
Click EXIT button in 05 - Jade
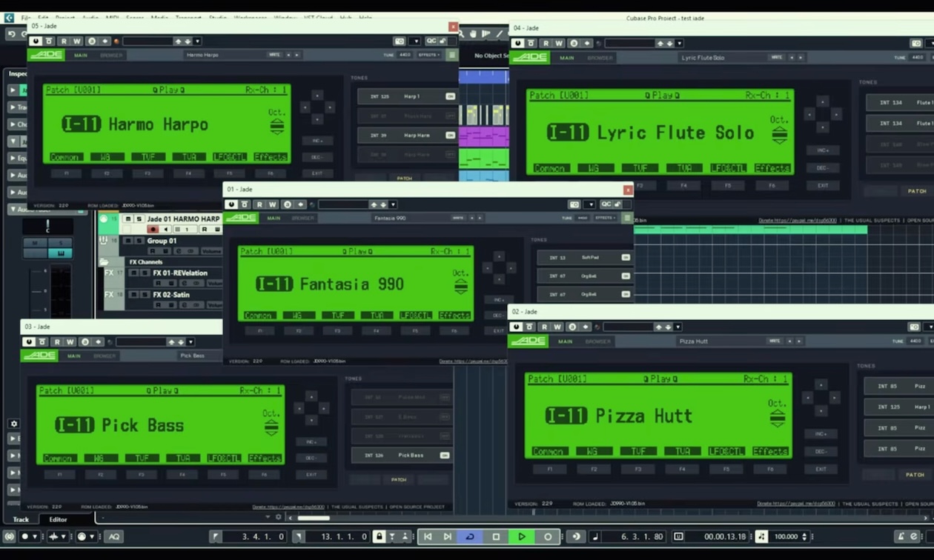pyautogui.click(x=317, y=173)
